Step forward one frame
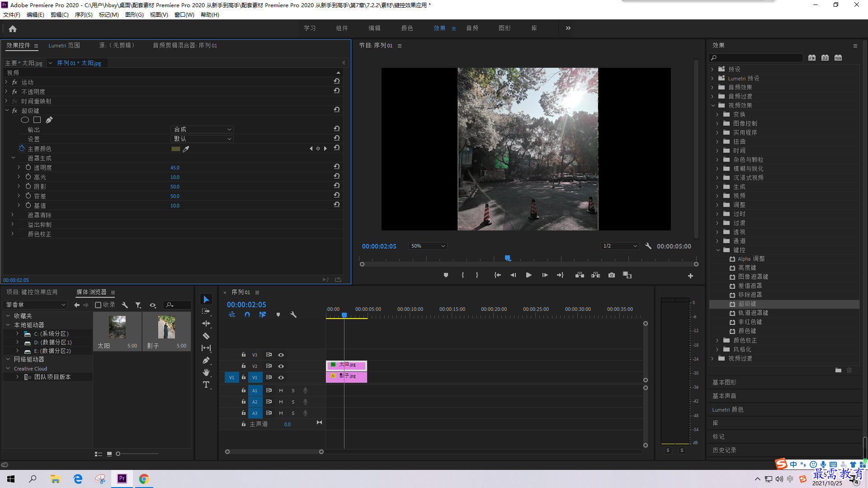 pos(545,275)
